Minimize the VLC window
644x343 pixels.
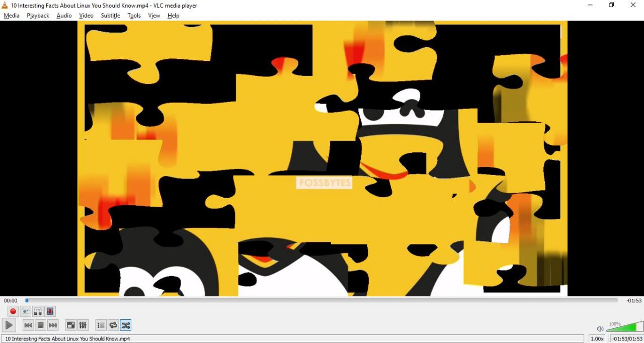[590, 5]
